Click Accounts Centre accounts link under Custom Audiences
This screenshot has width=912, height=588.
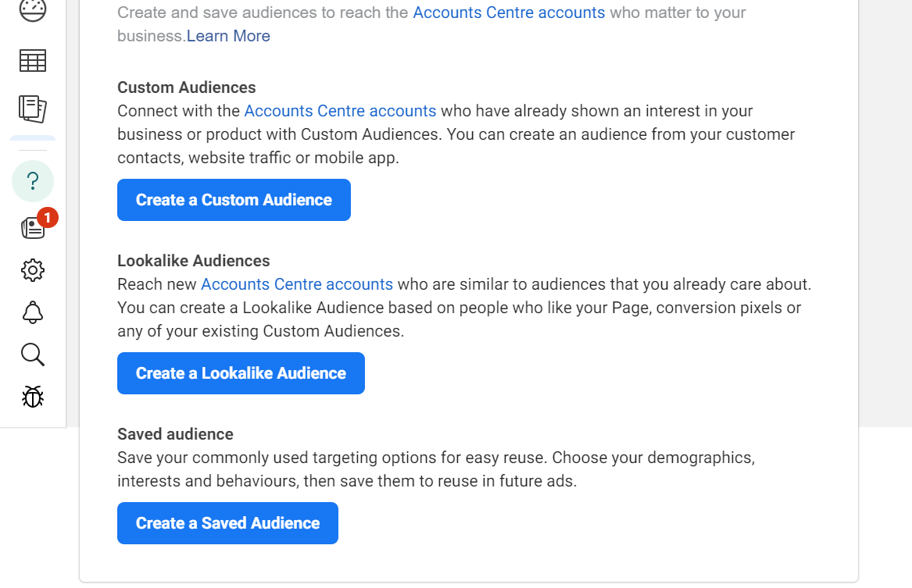click(340, 111)
